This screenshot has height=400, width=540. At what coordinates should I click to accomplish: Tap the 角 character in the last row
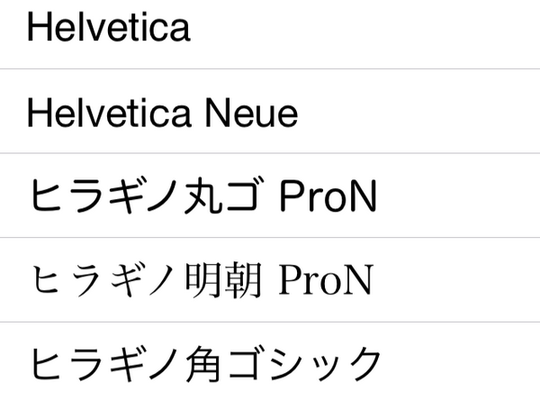pyautogui.click(x=204, y=364)
